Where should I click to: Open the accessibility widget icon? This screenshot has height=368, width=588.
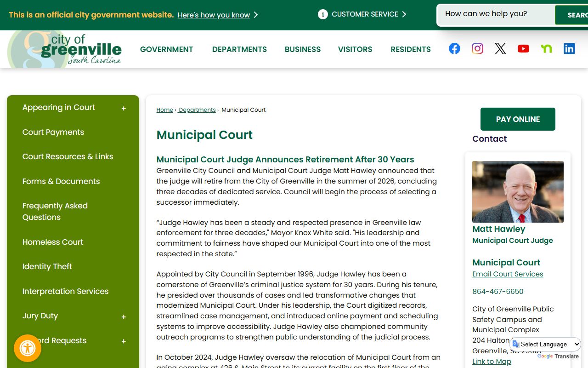coord(28,348)
